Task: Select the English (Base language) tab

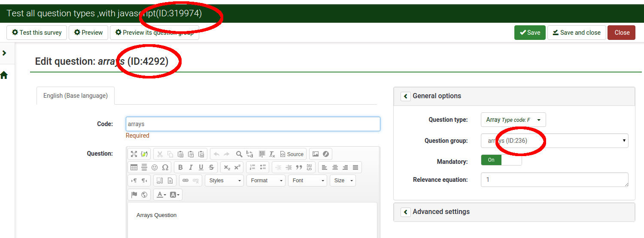Action: pyautogui.click(x=76, y=96)
